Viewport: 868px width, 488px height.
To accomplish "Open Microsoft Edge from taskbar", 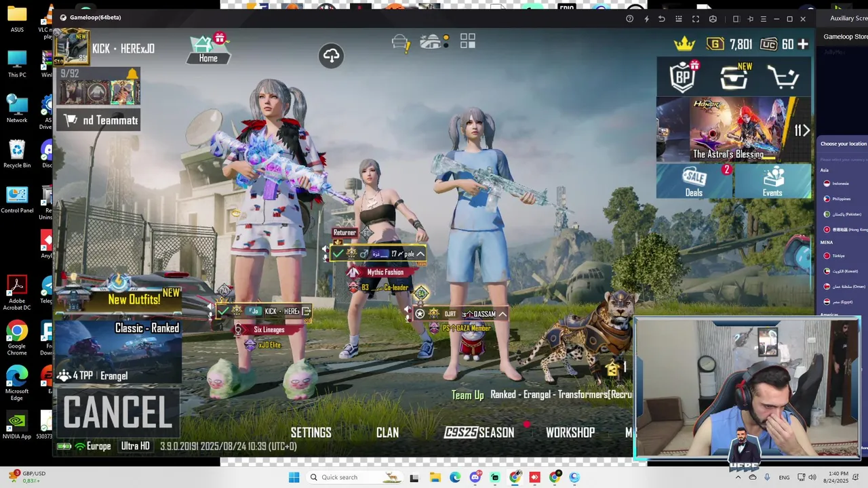I will [x=455, y=477].
